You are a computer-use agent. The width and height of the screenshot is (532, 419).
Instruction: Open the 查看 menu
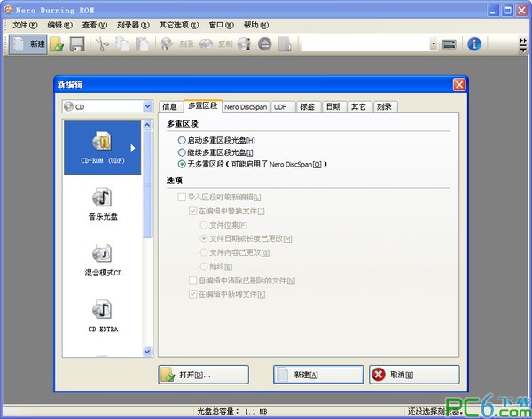(x=95, y=25)
